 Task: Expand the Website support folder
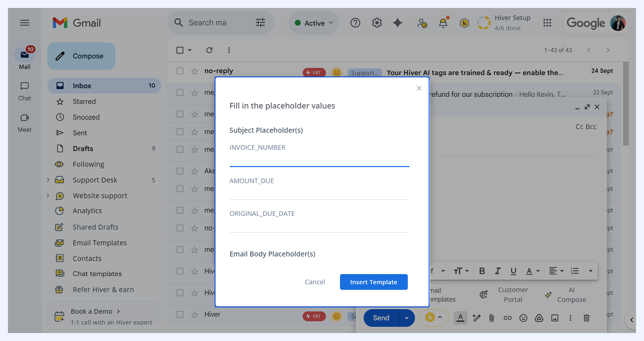(48, 195)
